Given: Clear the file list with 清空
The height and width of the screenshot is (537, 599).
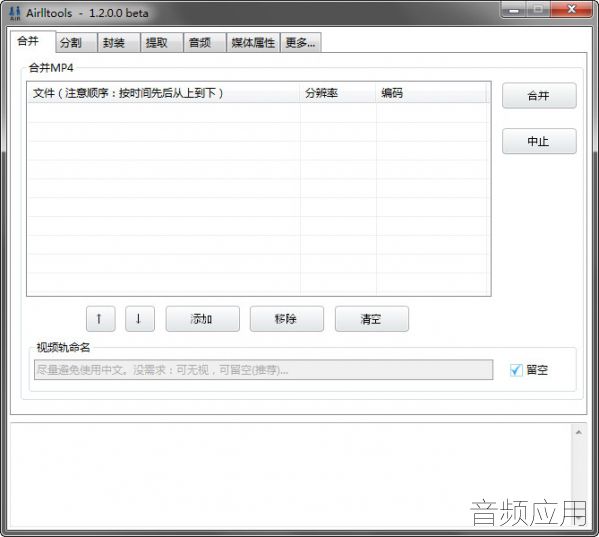Looking at the screenshot, I should [372, 319].
